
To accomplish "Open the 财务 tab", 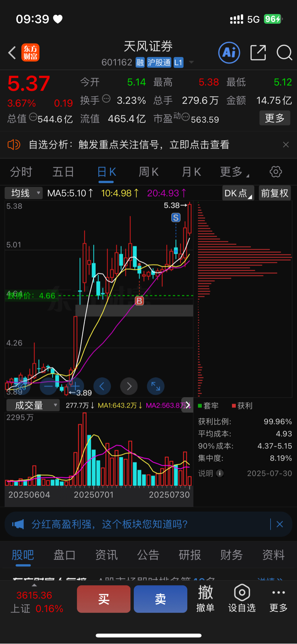I will pyautogui.click(x=232, y=555).
